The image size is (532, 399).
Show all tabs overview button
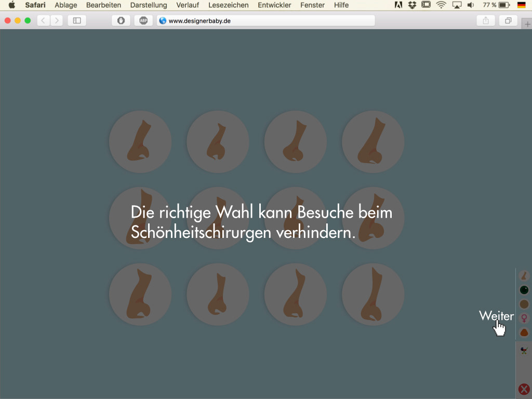click(508, 21)
